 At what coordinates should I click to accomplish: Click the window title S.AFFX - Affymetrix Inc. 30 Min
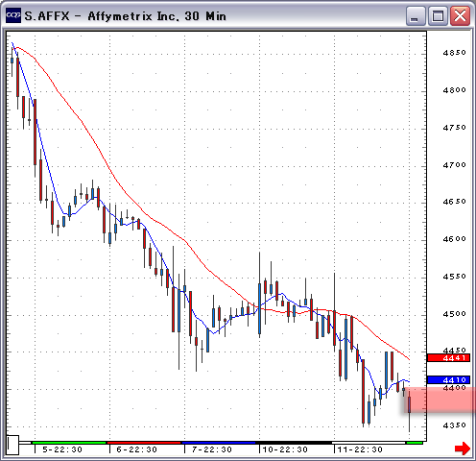pyautogui.click(x=125, y=16)
